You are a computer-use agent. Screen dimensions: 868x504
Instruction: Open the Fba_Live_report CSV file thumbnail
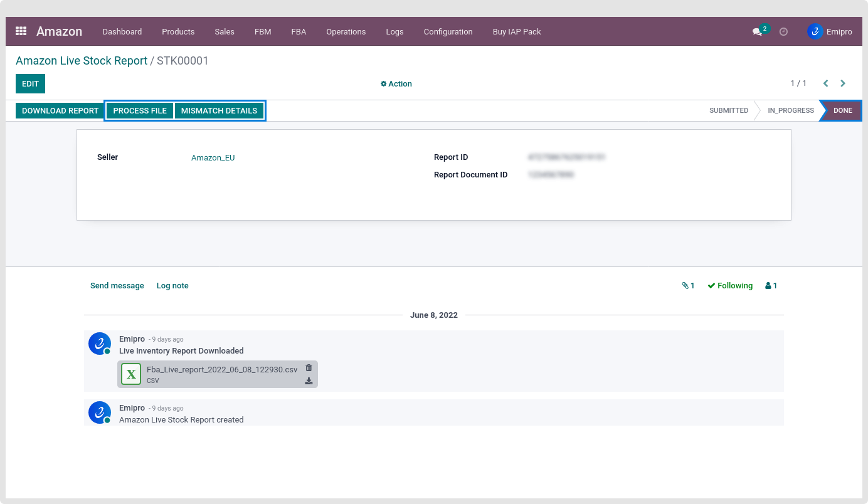[131, 374]
